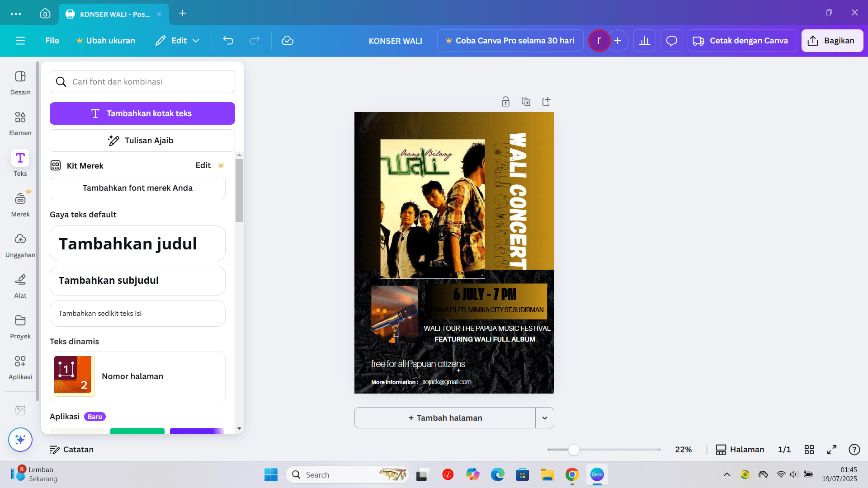The width and height of the screenshot is (868, 488).
Task: Duplicate the page icon above canvas
Action: click(x=526, y=102)
